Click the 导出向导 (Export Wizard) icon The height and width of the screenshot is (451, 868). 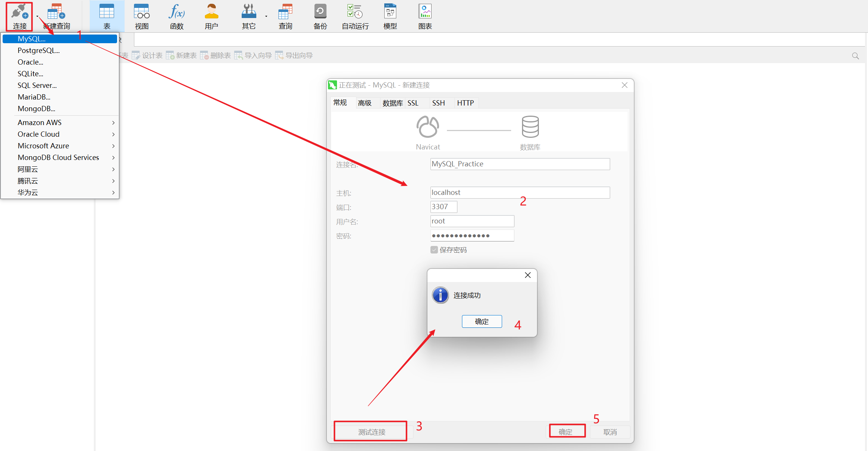click(x=294, y=56)
